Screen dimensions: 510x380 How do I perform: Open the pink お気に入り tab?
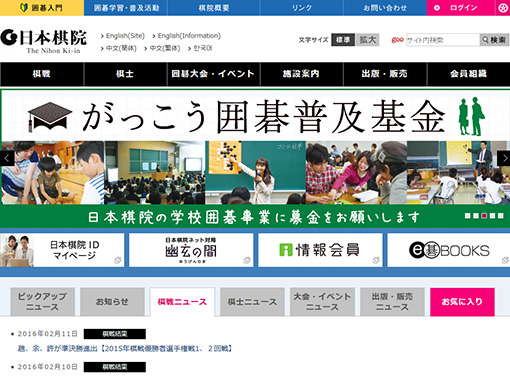pyautogui.click(x=462, y=302)
